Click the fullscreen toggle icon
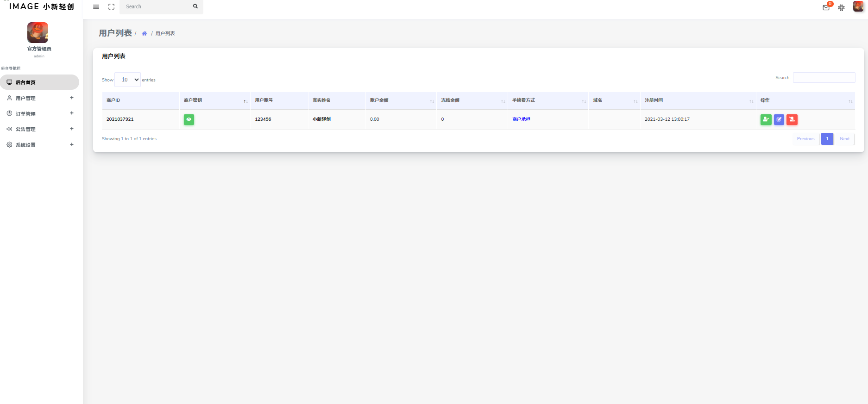This screenshot has width=868, height=404. 111,6
